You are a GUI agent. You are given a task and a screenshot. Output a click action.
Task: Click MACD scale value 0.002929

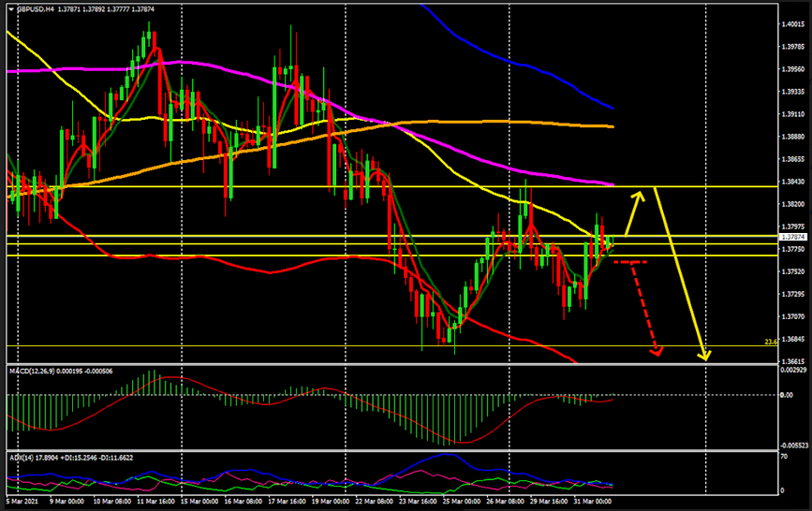coord(794,371)
